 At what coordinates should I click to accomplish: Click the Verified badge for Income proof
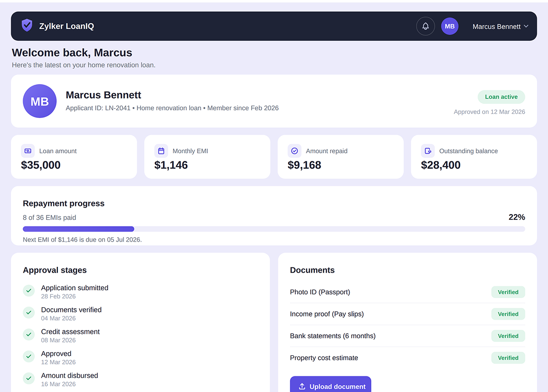tap(508, 314)
